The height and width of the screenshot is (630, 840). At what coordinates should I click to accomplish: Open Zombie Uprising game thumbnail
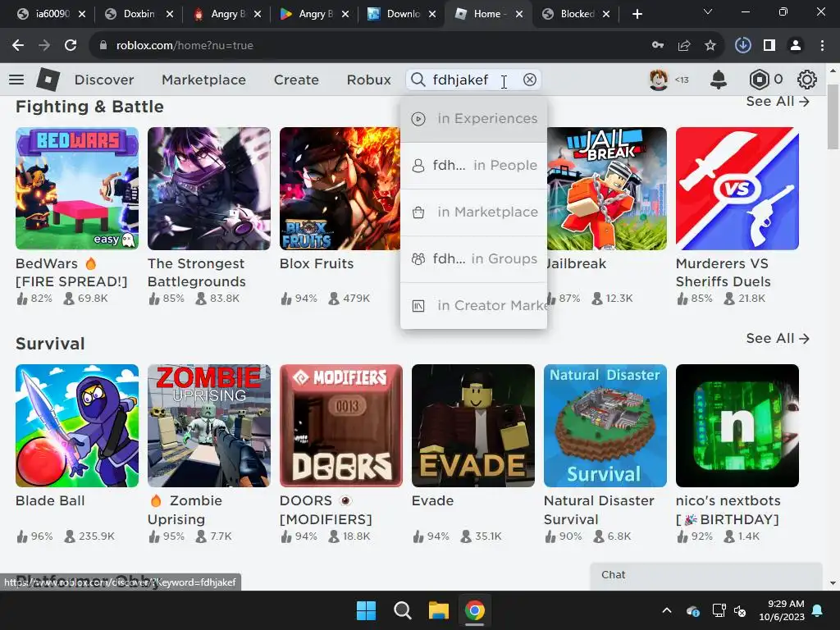(x=209, y=426)
